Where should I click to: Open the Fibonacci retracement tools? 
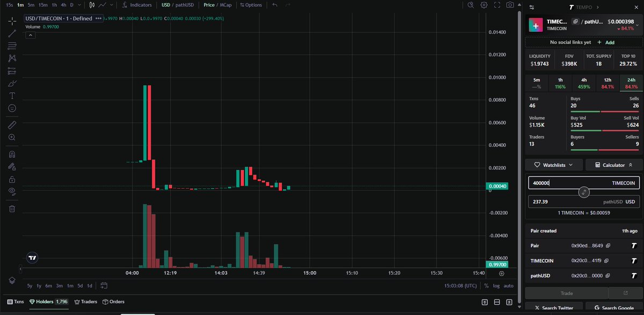coord(12,46)
